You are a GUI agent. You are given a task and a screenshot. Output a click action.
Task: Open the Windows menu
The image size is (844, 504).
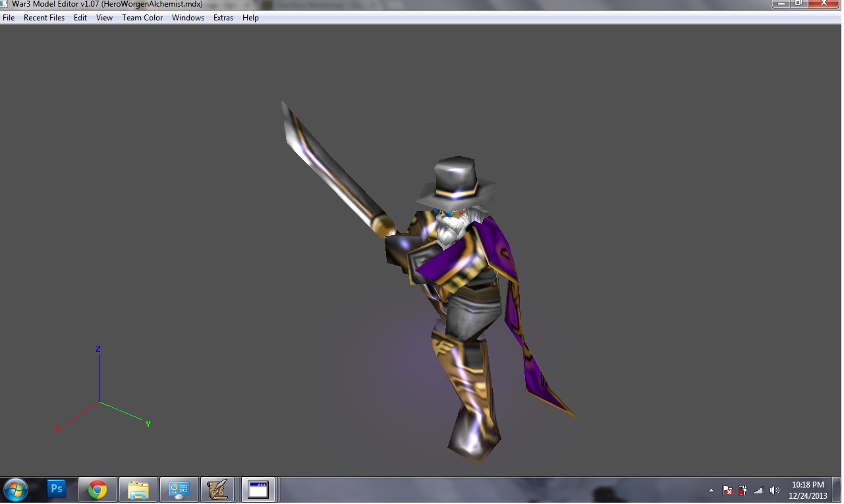pos(188,18)
